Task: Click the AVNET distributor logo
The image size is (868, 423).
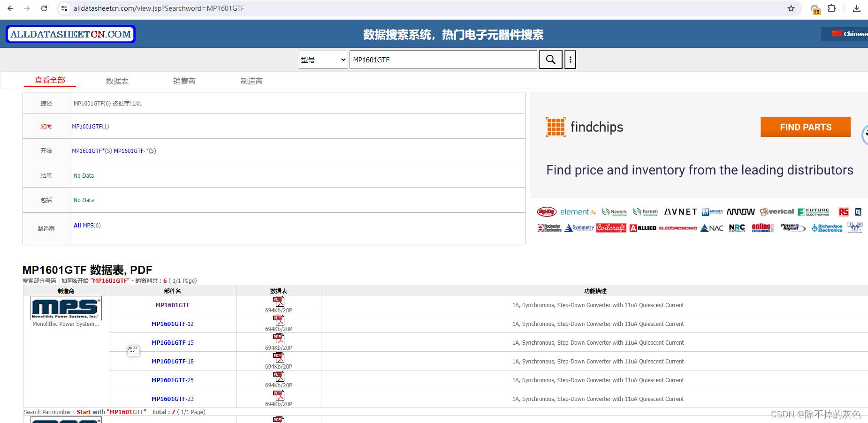Action: click(x=680, y=212)
